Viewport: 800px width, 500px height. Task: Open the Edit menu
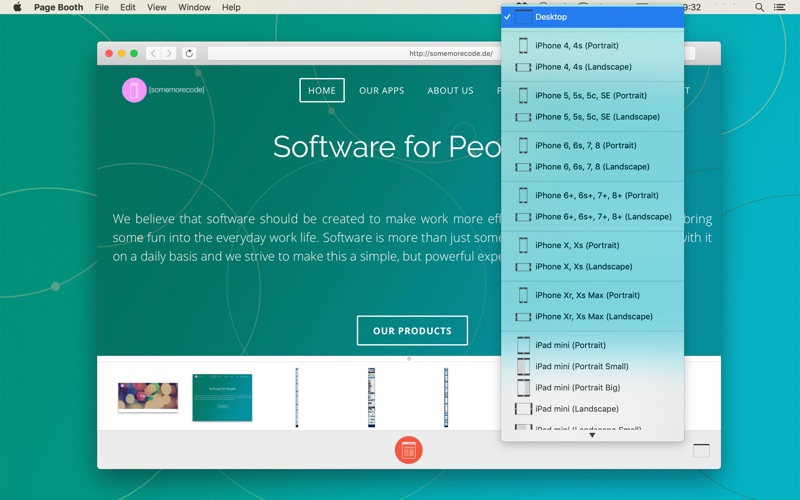[128, 7]
